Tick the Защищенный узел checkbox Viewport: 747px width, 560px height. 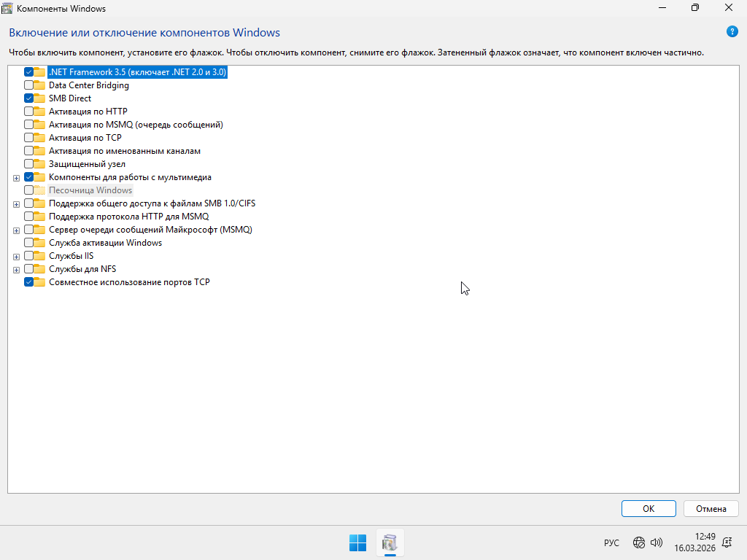point(28,164)
